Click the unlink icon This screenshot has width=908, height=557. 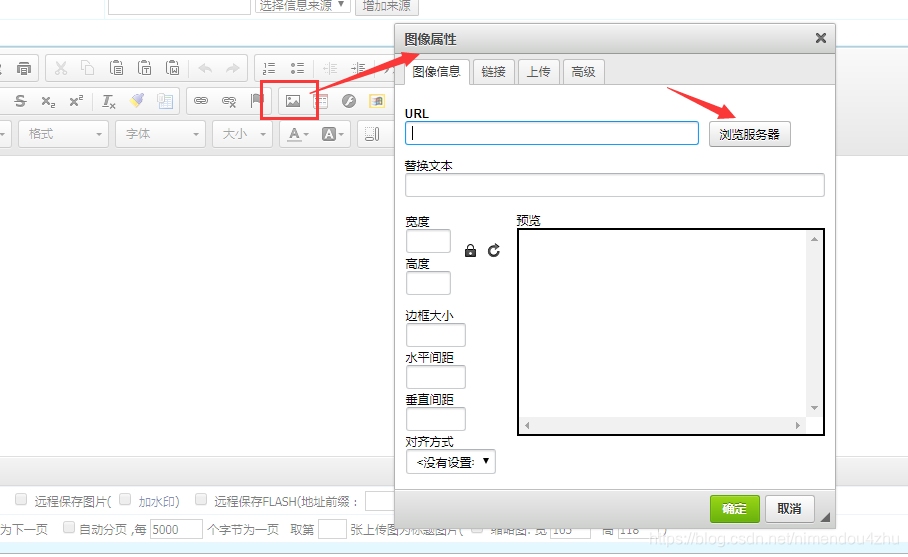tap(229, 101)
